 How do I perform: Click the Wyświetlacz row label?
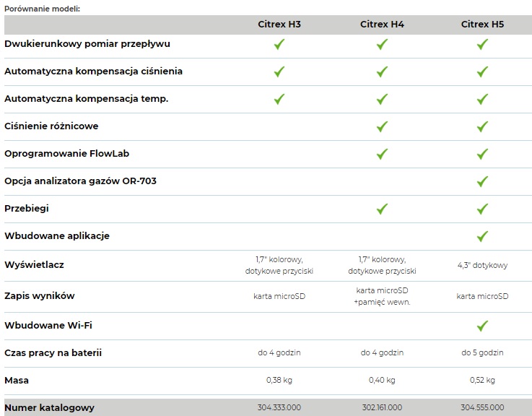point(34,265)
